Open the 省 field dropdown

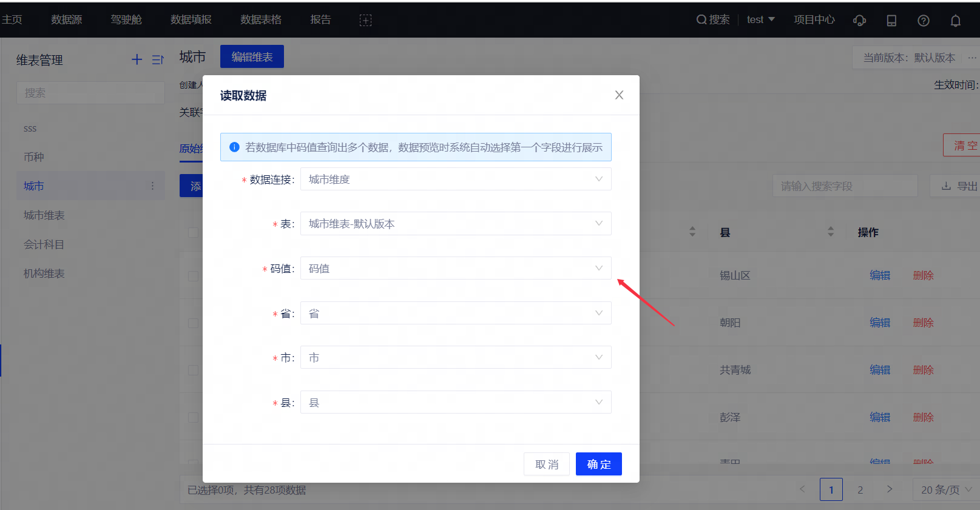pyautogui.click(x=455, y=314)
